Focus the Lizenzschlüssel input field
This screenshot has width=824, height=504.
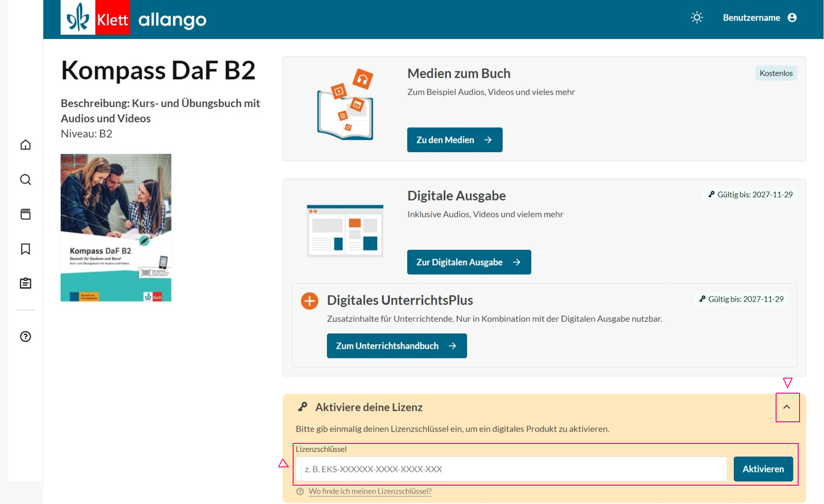pyautogui.click(x=511, y=469)
